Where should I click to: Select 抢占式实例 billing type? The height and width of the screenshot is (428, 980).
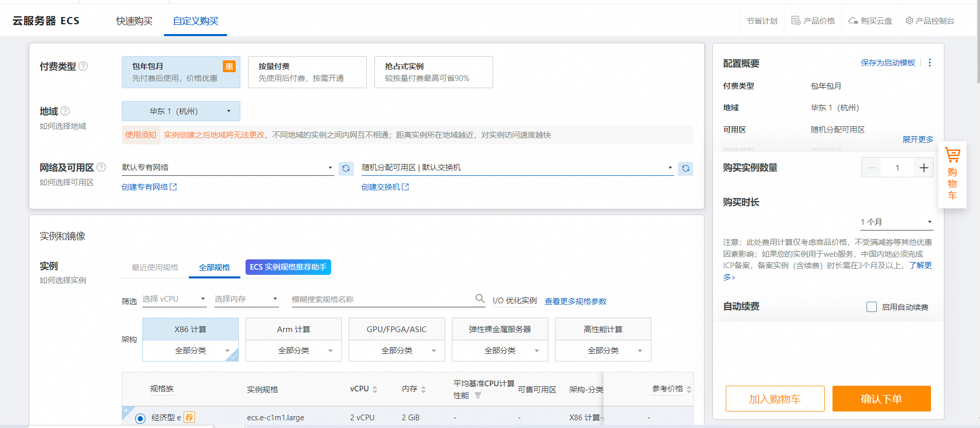tap(434, 72)
